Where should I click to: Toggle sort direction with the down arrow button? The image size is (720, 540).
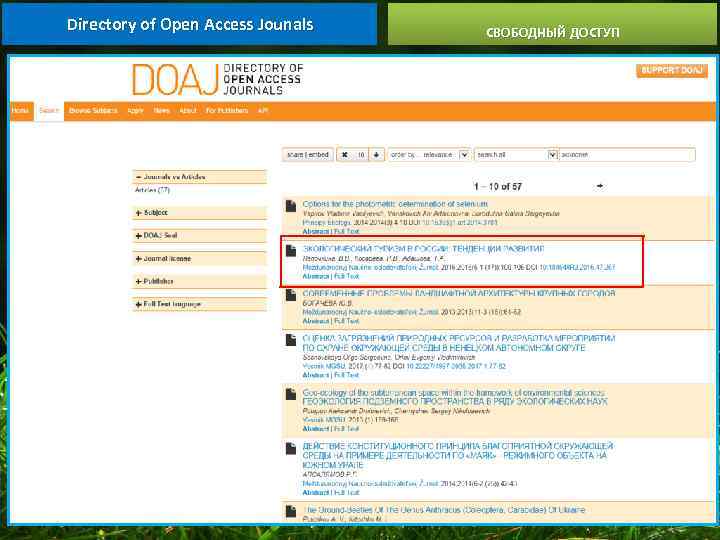[x=377, y=155]
